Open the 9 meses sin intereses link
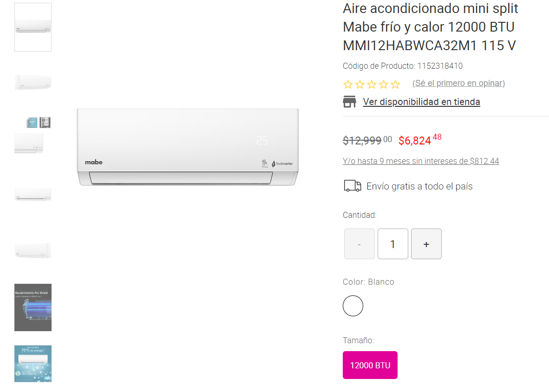 pos(421,161)
